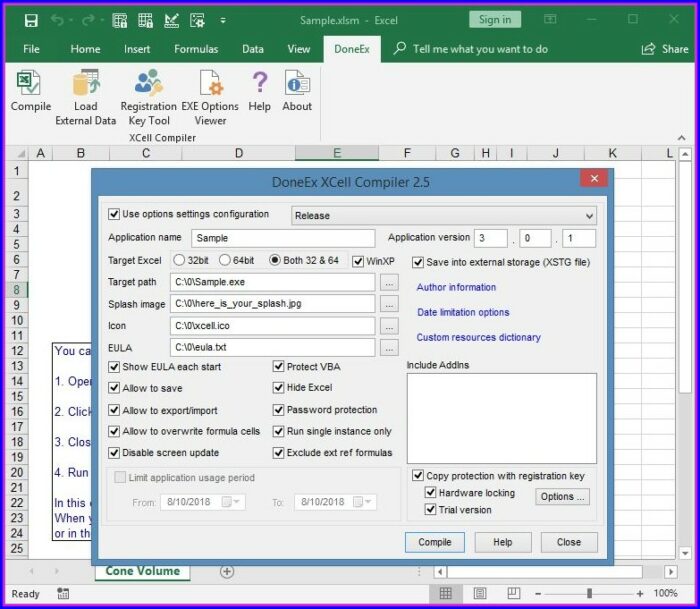
Task: Click the zoom out minus icon
Action: click(538, 593)
